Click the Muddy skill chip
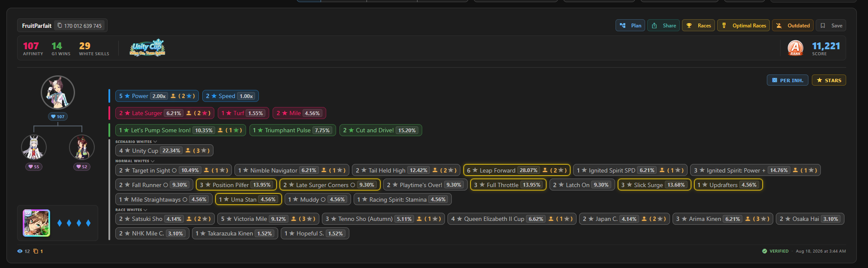 click(x=318, y=200)
